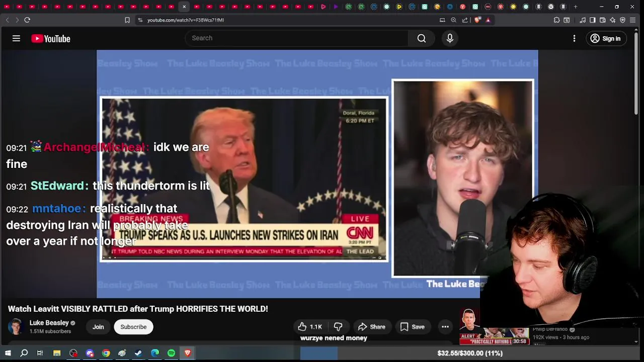Open zoom magnifier icon in address bar
The image size is (644, 362).
click(453, 20)
